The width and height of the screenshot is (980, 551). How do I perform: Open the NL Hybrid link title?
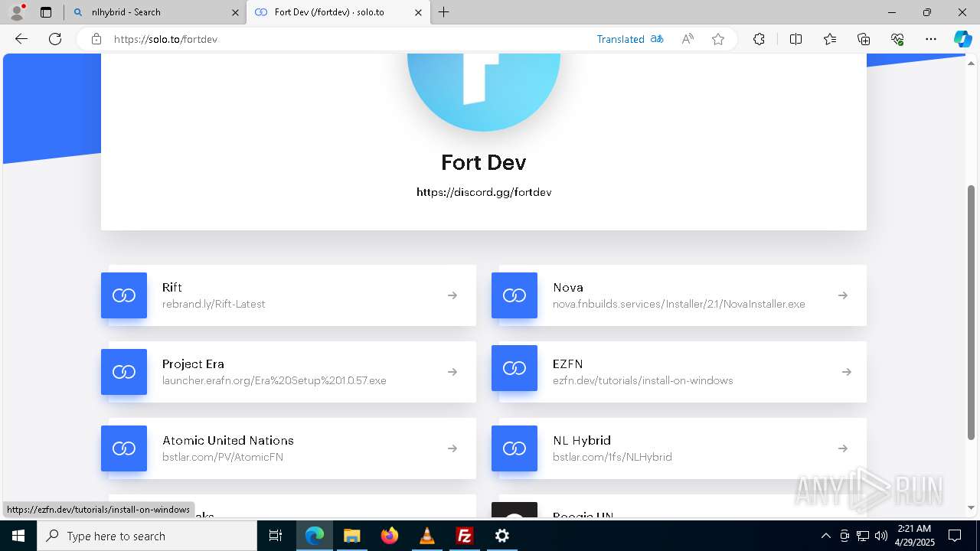pos(582,441)
